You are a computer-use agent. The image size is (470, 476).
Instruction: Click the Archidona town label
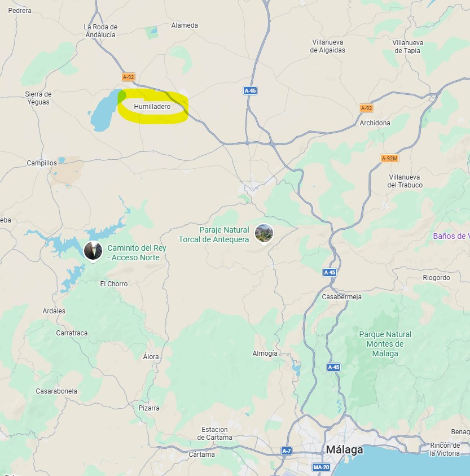(x=375, y=123)
